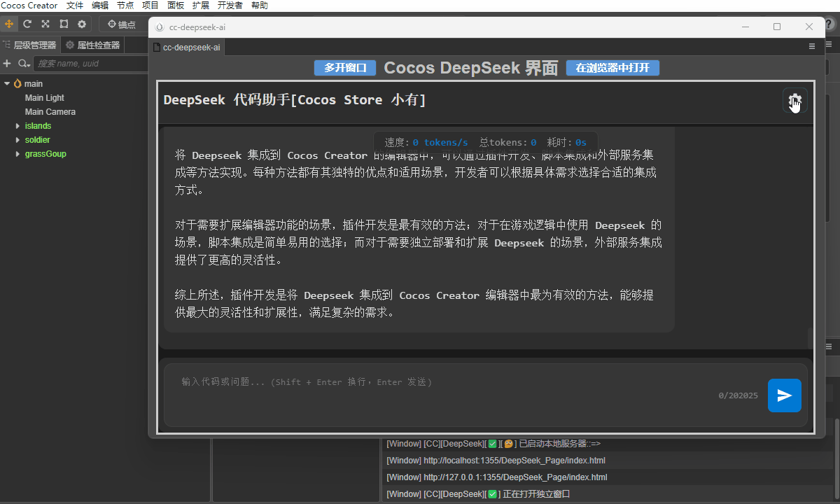
Task: Click the 0/202025 character counter
Action: click(738, 395)
